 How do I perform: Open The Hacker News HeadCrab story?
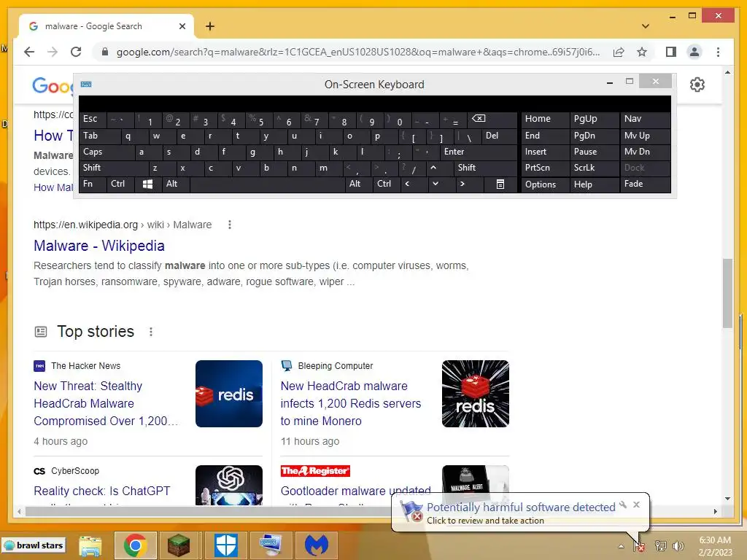[106, 403]
